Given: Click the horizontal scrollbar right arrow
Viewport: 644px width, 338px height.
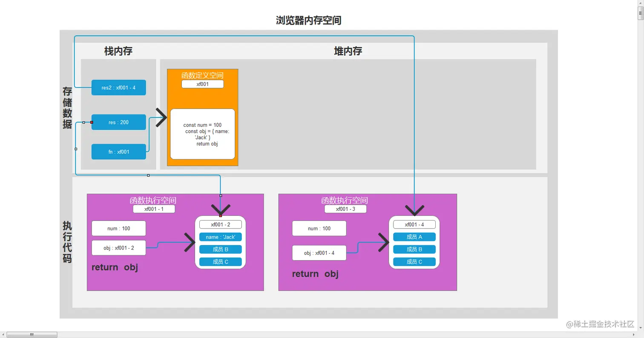Looking at the screenshot, I should click(633, 335).
